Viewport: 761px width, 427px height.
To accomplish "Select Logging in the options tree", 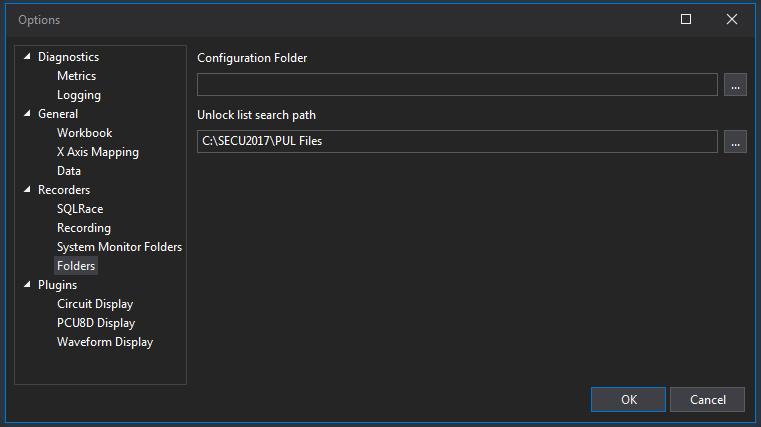I will [79, 95].
